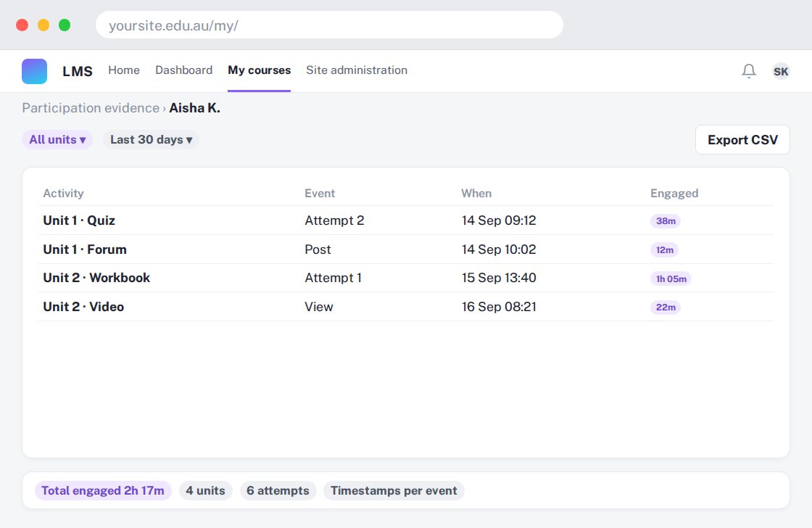The width and height of the screenshot is (812, 528).
Task: Click the 14 Sep 10:02 timestamp
Action: 499,249
